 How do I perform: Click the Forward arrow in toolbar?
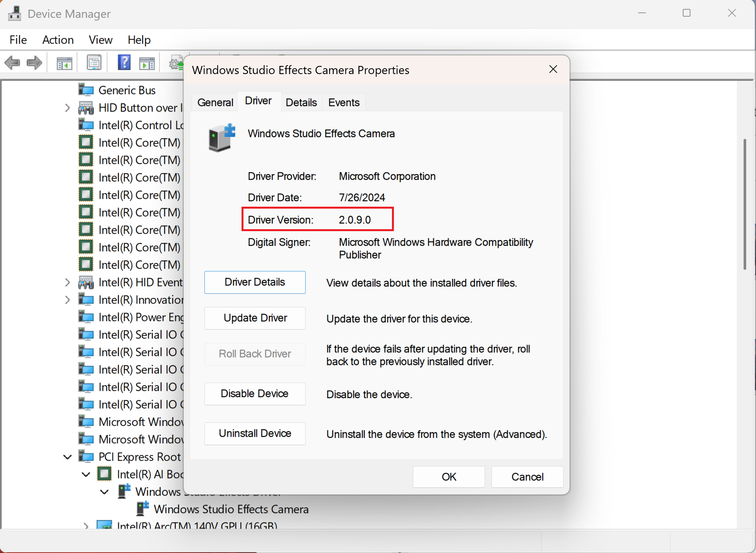click(35, 62)
